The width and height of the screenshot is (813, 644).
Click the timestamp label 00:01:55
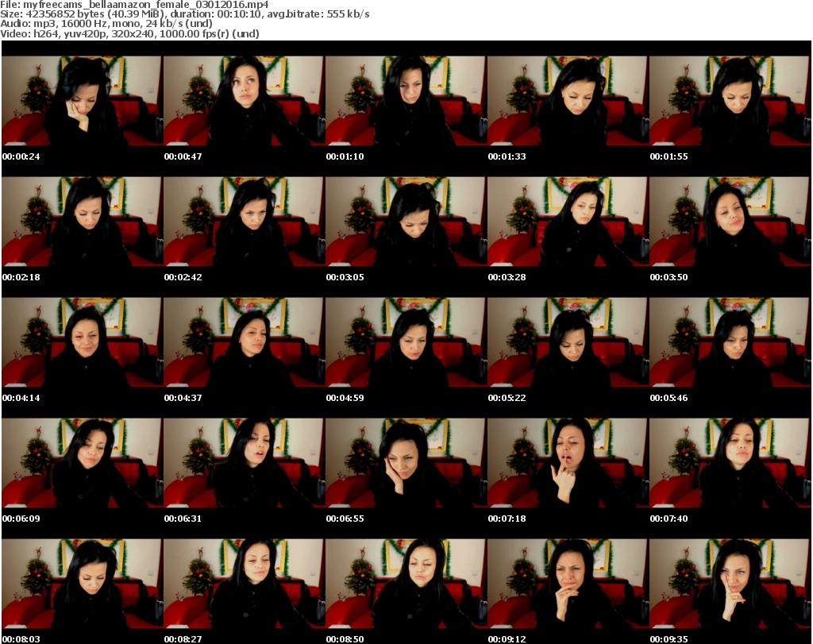669,156
